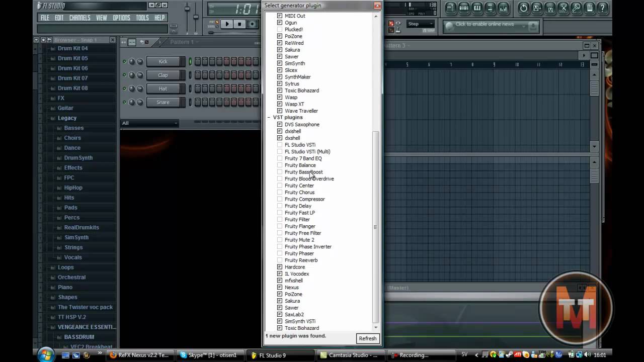Image resolution: width=644 pixels, height=362 pixels.
Task: Toggle favorite checkbox for Sytrus
Action: tap(280, 83)
